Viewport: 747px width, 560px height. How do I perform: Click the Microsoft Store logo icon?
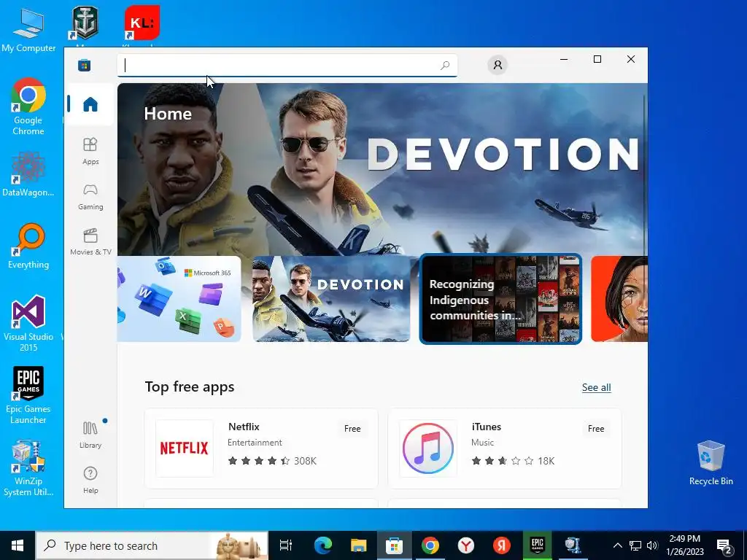pyautogui.click(x=85, y=65)
